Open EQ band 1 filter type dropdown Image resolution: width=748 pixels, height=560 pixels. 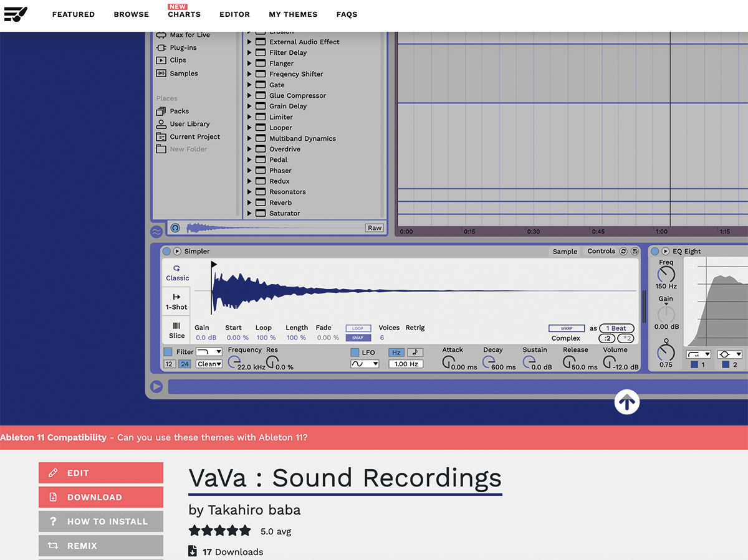pyautogui.click(x=698, y=354)
